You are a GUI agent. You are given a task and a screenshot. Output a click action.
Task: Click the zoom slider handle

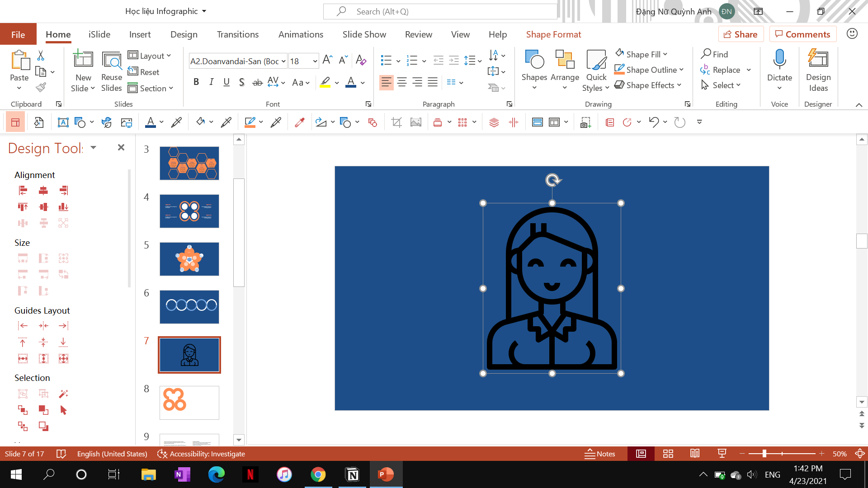click(x=764, y=454)
